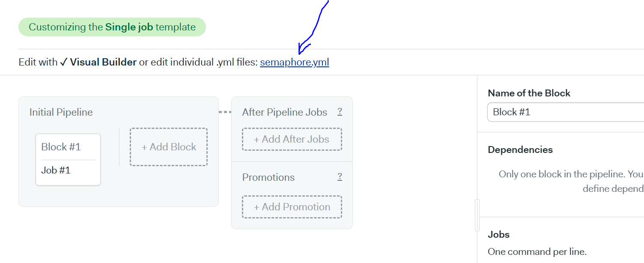The height and width of the screenshot is (263, 644).
Task: Click the Name of the Block label
Action: [x=529, y=93]
